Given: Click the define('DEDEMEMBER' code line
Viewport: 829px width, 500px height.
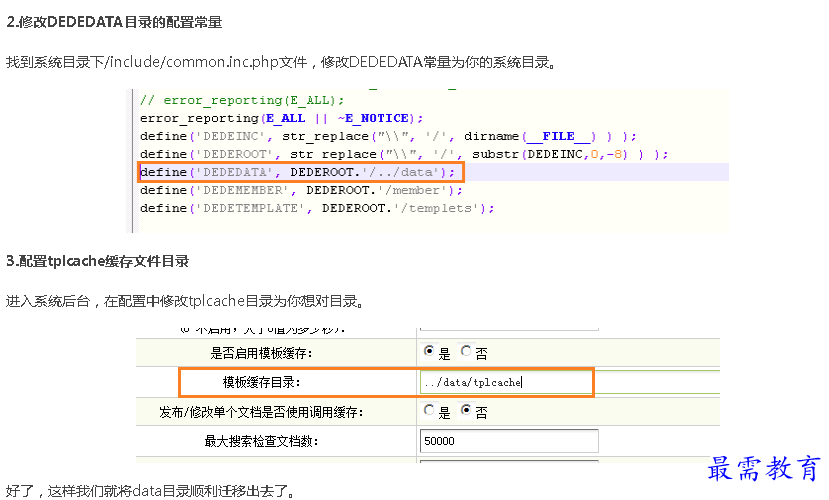Looking at the screenshot, I should coord(301,190).
